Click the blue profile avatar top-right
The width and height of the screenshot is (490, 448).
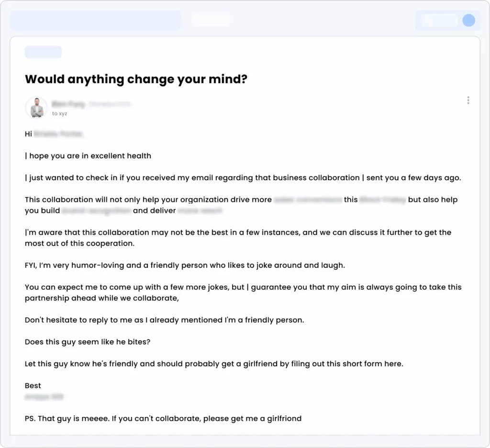(x=468, y=20)
